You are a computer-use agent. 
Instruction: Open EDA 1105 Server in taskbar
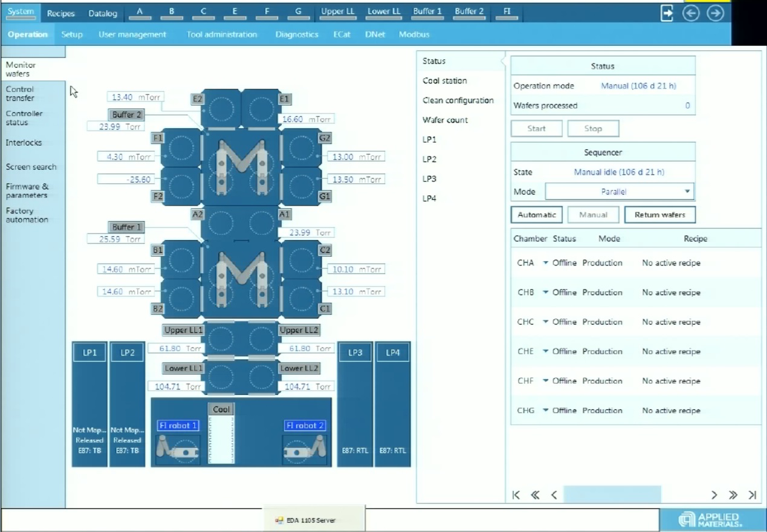[314, 519]
